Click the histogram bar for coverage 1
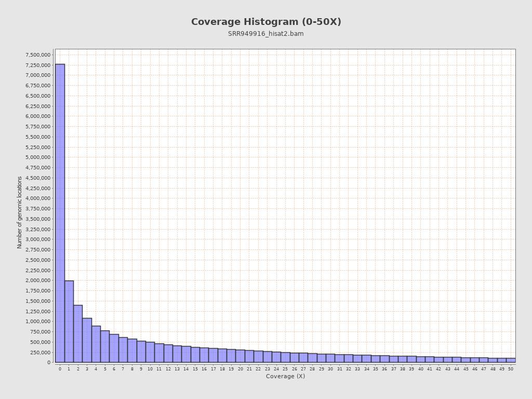Image resolution: width=532 pixels, height=399 pixels. (x=69, y=321)
